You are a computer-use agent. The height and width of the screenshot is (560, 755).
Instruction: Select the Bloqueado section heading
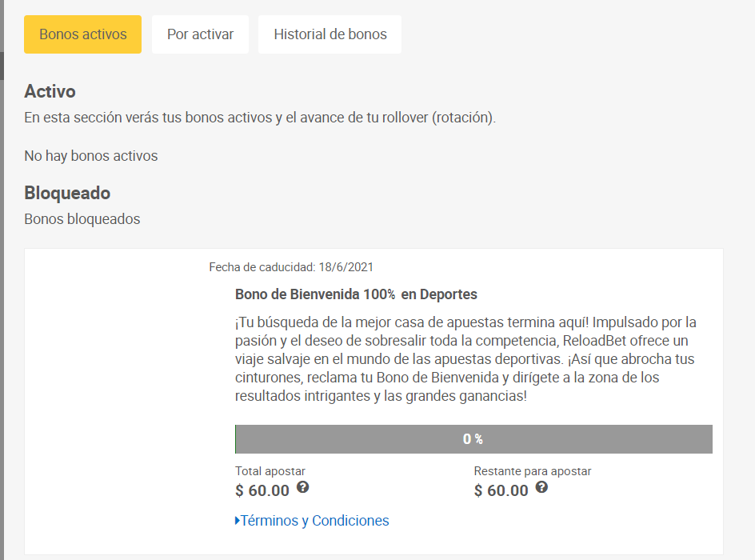click(67, 193)
